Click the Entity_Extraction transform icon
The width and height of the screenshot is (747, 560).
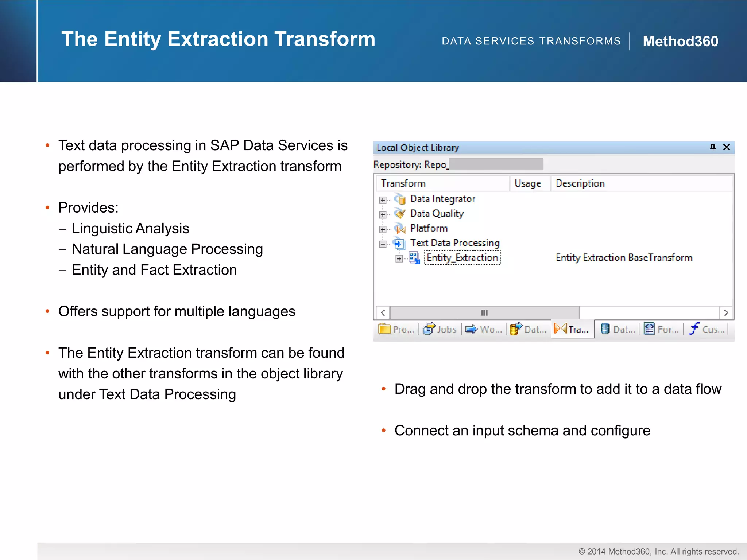(414, 258)
